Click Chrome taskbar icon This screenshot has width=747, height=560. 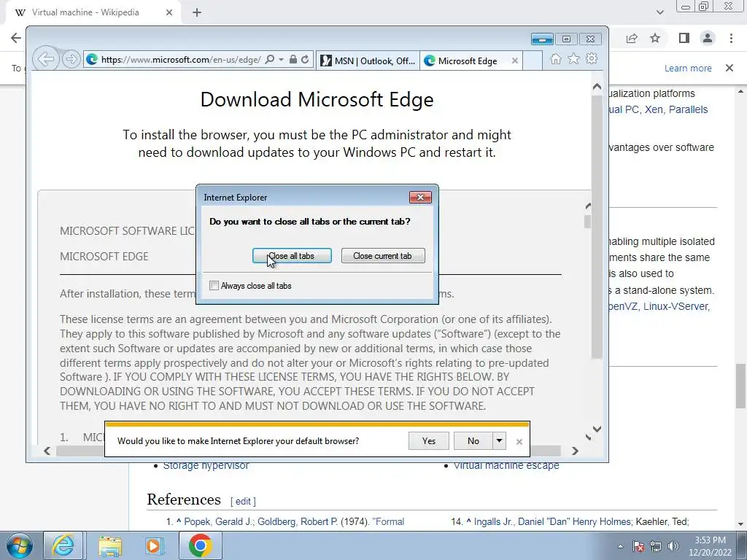point(200,545)
